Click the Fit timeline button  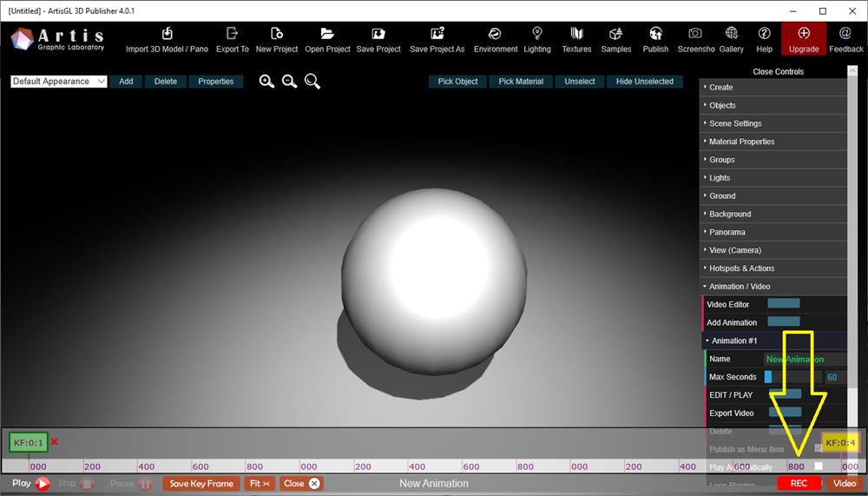point(260,483)
